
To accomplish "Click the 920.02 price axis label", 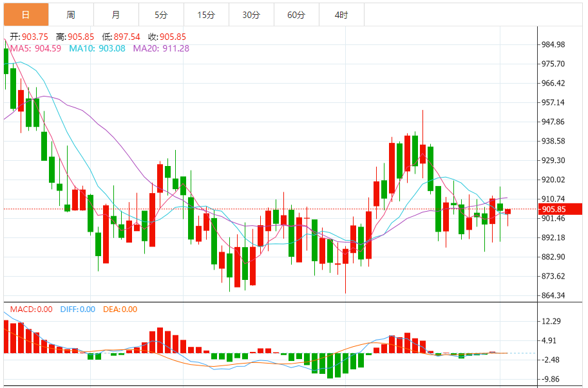I will coord(553,180).
